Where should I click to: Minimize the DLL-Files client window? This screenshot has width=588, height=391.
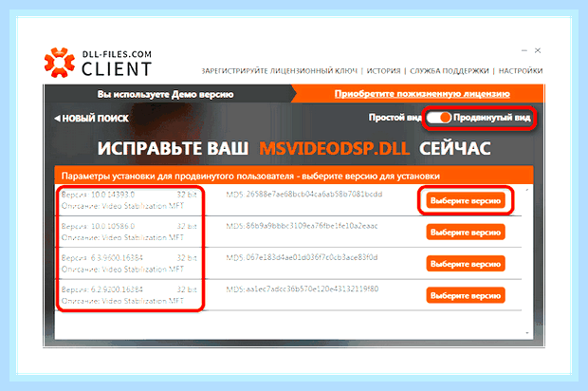click(x=524, y=50)
